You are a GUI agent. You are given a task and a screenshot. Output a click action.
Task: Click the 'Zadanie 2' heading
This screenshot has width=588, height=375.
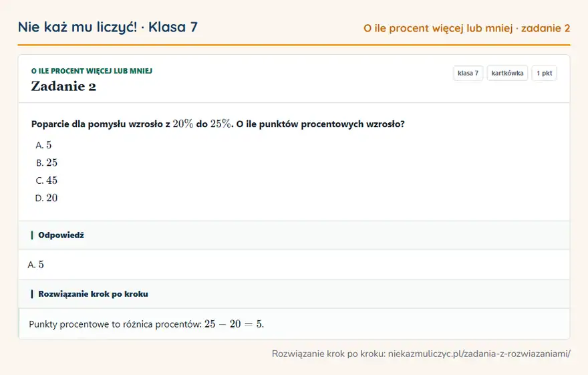pos(63,86)
